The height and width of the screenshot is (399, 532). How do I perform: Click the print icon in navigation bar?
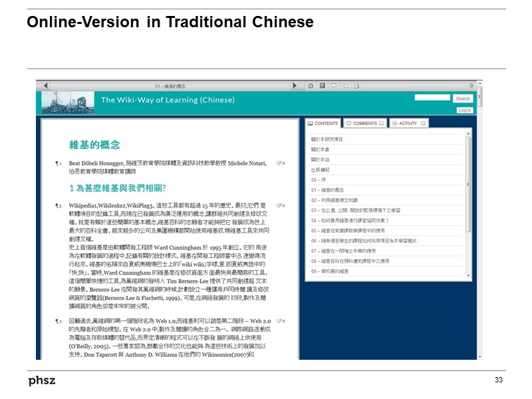coord(356,86)
